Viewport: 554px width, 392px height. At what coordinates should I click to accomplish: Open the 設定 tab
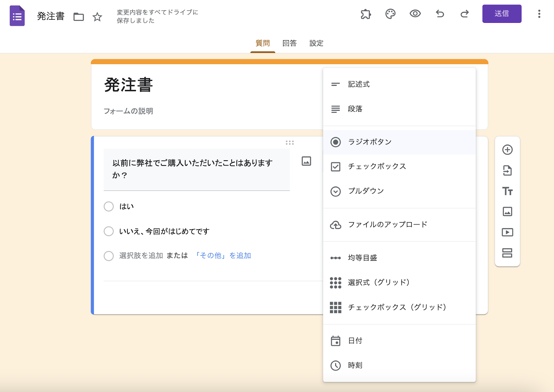(316, 43)
